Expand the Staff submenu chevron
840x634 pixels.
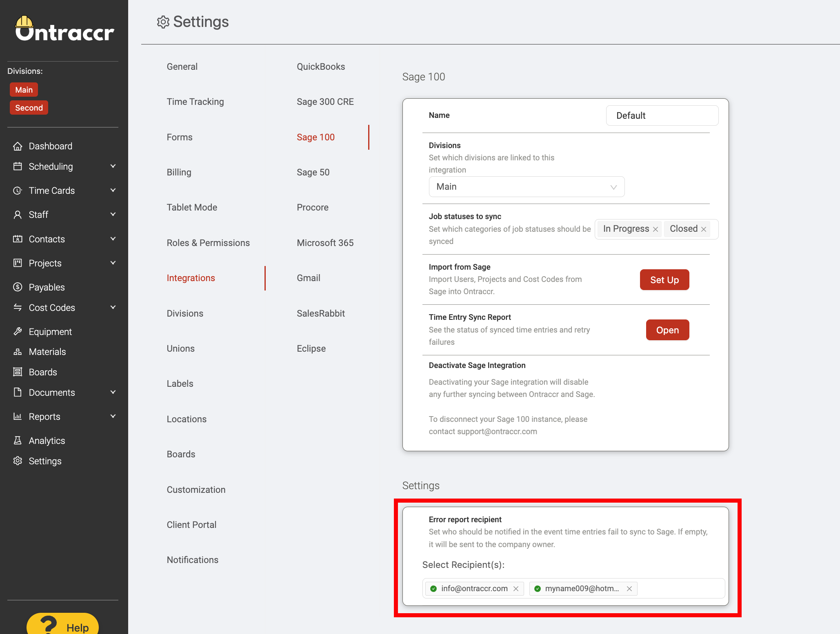113,214
